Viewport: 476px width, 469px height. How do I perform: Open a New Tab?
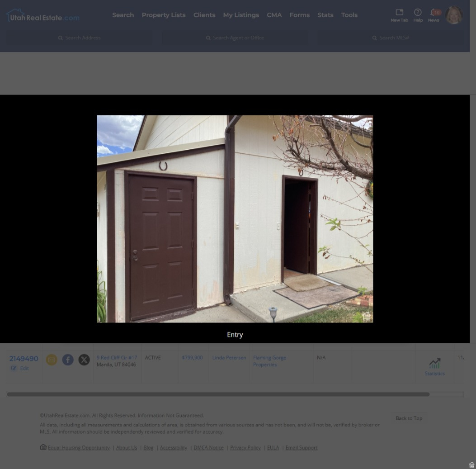[399, 15]
